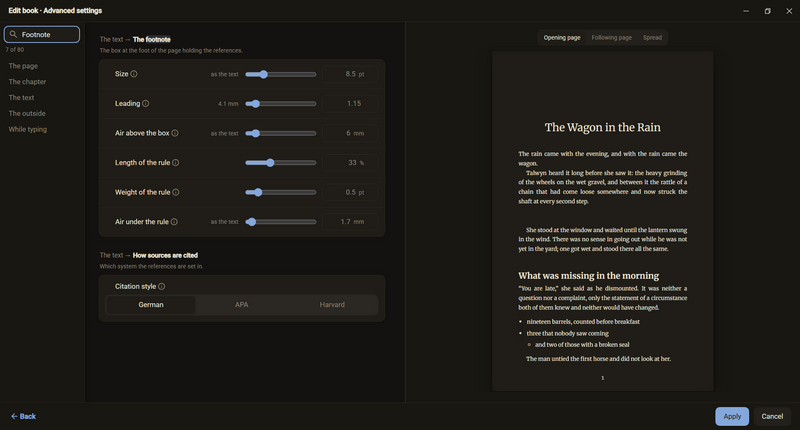Click the Citation style info icon
Viewport: 800px width, 430px height.
pyautogui.click(x=161, y=287)
